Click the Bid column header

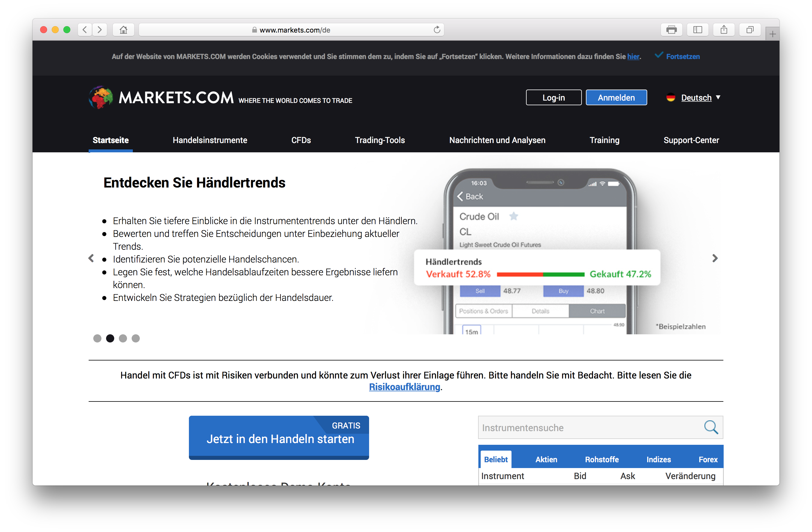[x=580, y=476]
